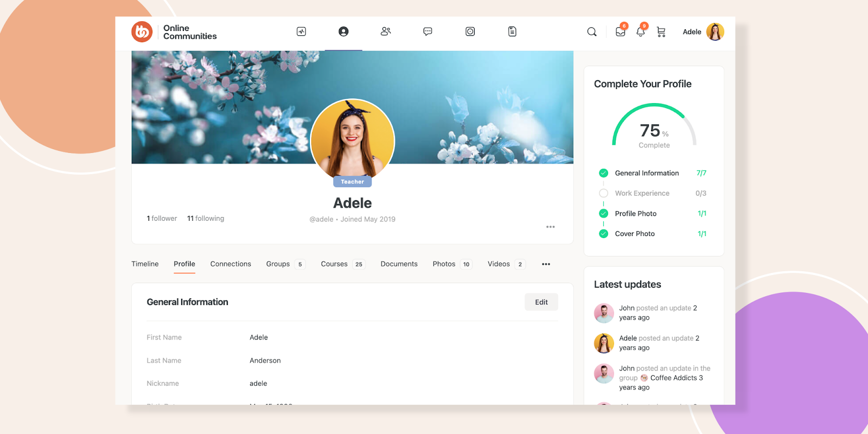Expand the more tabs ellipsis after Videos
The height and width of the screenshot is (434, 868).
546,264
